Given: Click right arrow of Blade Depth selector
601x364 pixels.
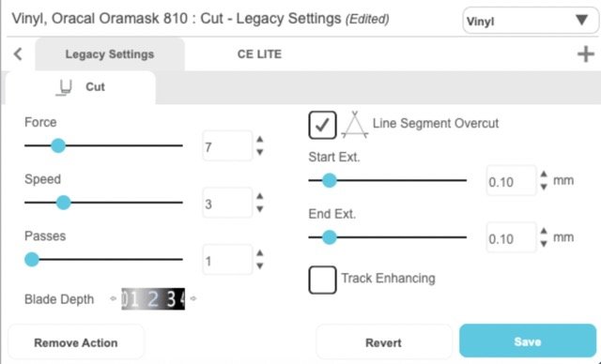Looking at the screenshot, I should coord(193,298).
